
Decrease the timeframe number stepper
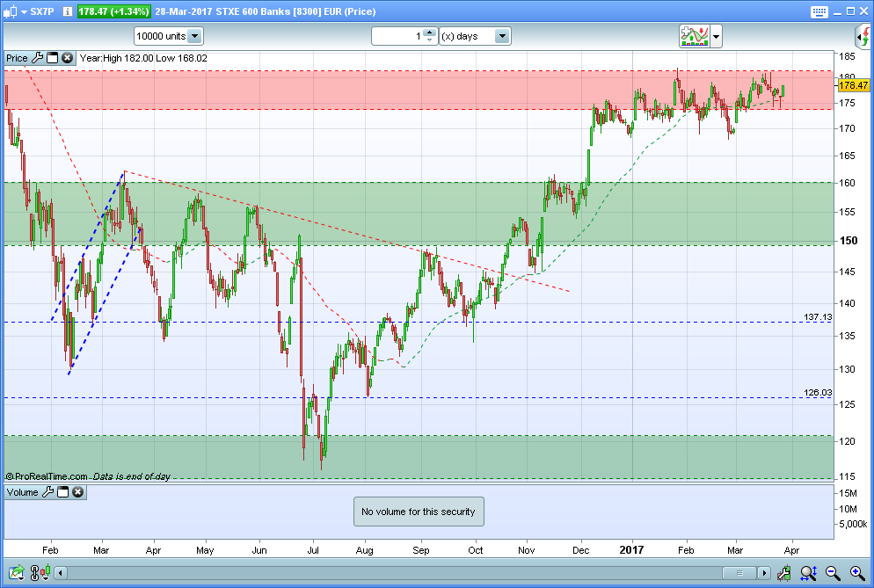(x=429, y=40)
